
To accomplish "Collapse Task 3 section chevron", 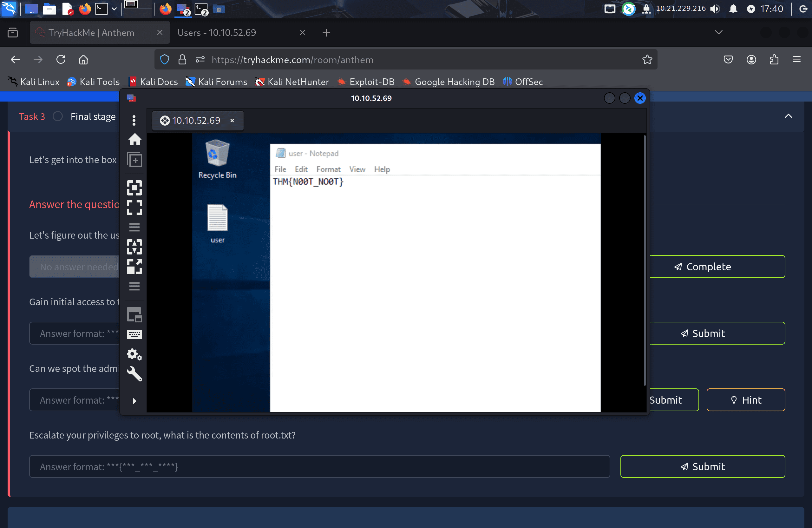I will pos(788,116).
